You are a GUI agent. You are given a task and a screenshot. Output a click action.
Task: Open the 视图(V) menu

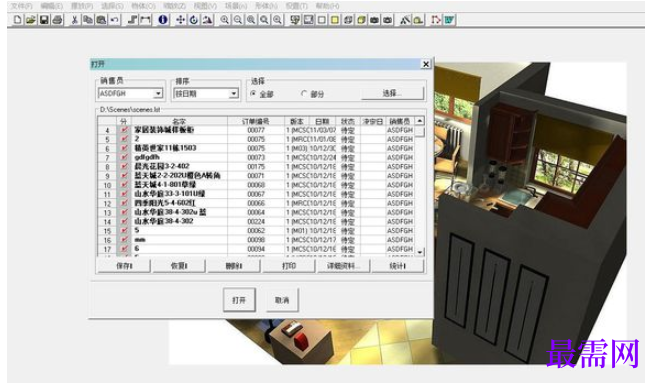pyautogui.click(x=205, y=6)
